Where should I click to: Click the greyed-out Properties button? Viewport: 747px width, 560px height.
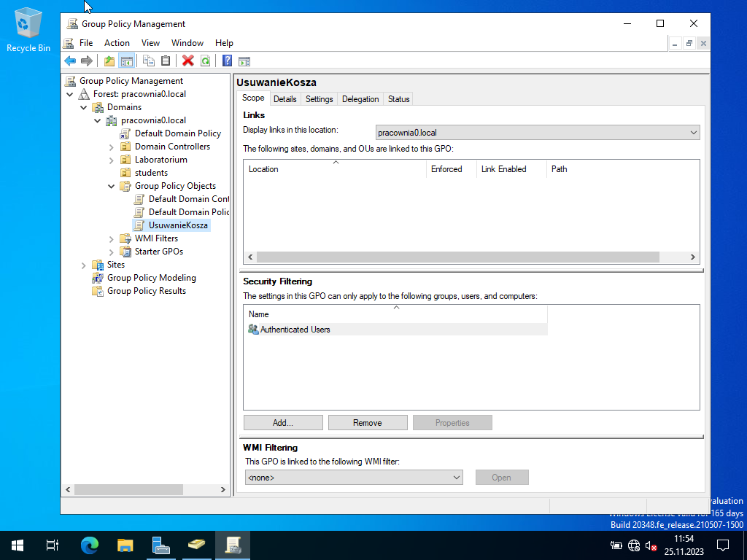pos(452,423)
